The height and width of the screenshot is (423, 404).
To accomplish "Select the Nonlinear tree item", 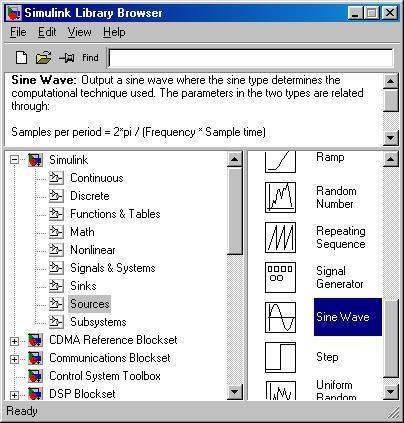I will (93, 250).
